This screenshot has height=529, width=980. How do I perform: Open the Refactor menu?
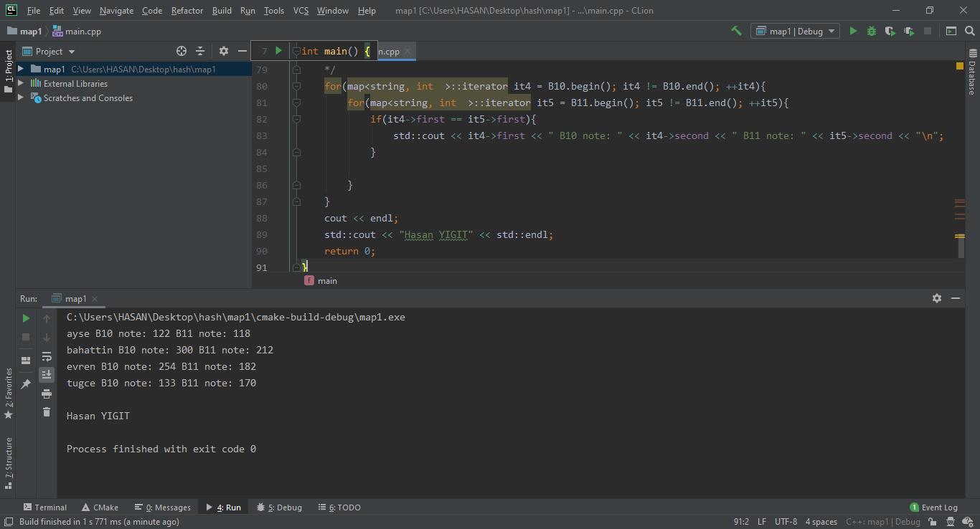click(187, 11)
